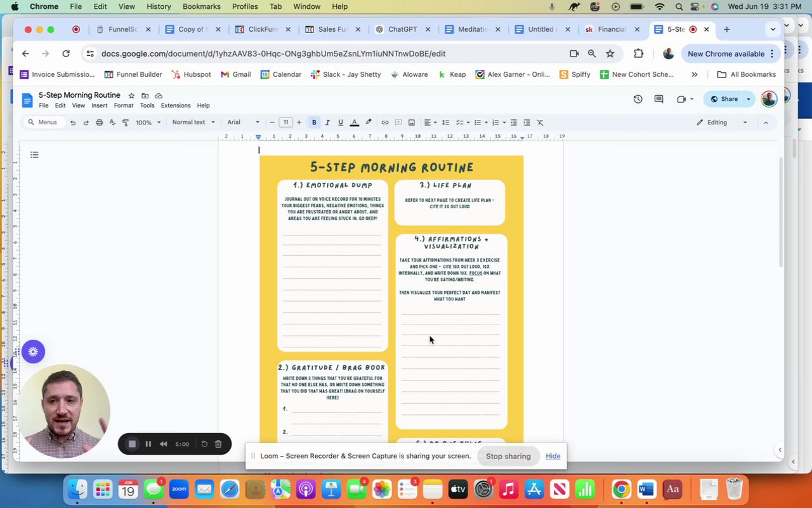The image size is (812, 508).
Task: Add a comment from the toolbar
Action: (398, 123)
